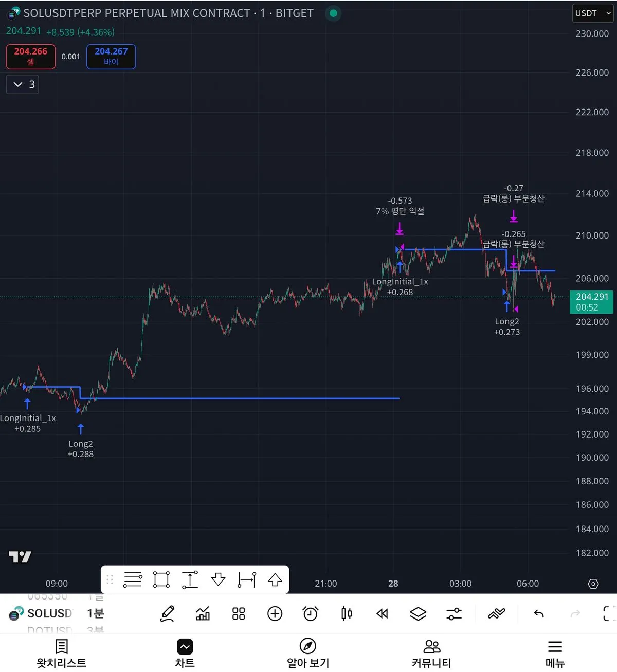Open the chart settings sliders icon
Image resolution: width=617 pixels, height=672 pixels.
point(454,613)
